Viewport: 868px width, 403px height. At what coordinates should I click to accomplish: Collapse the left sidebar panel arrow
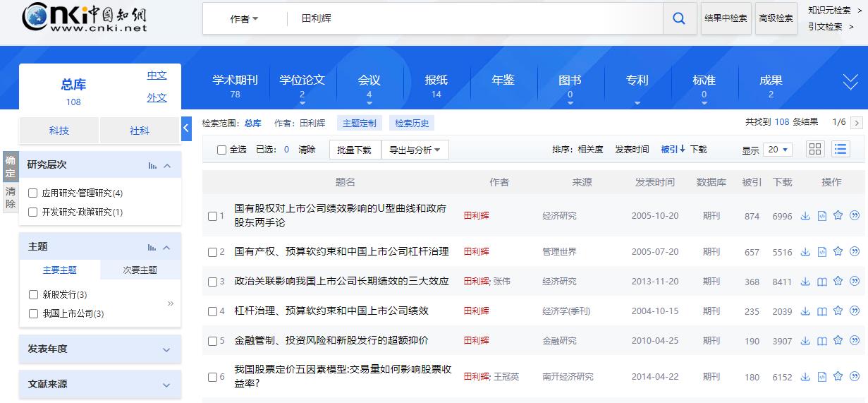coord(186,128)
